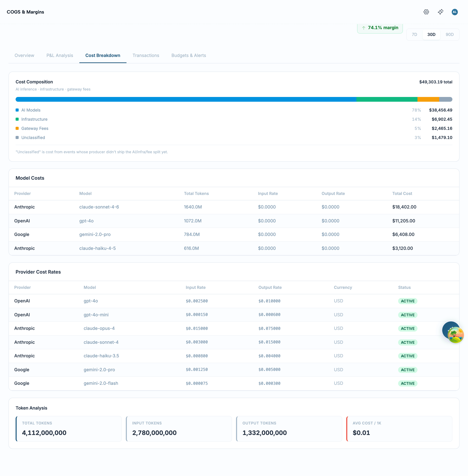Viewport: 468px width, 476px height.
Task: Click the green up-arrow in margin badge
Action: coord(364,28)
